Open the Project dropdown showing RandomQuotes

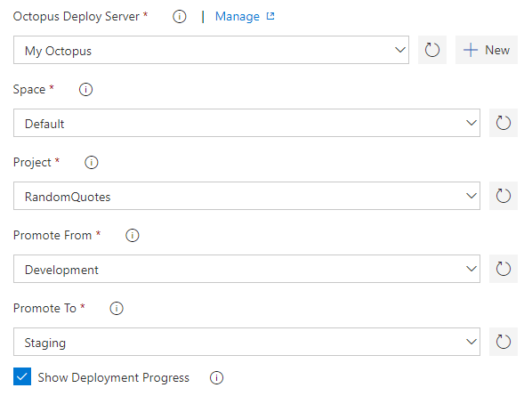tap(246, 196)
